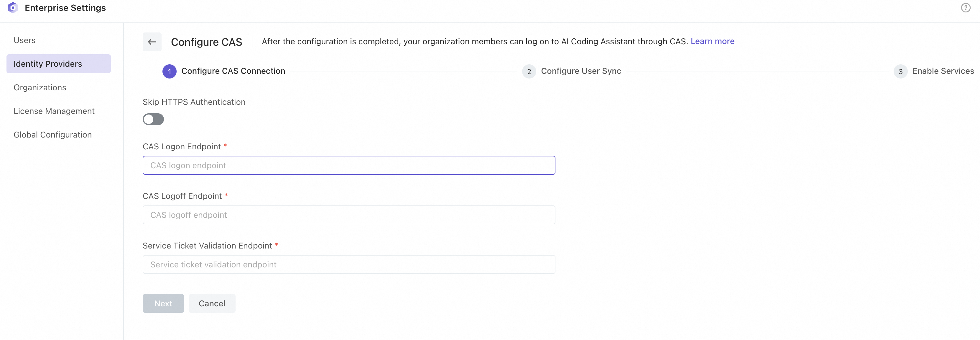Go to Organizations section
The height and width of the screenshot is (340, 980).
click(40, 88)
